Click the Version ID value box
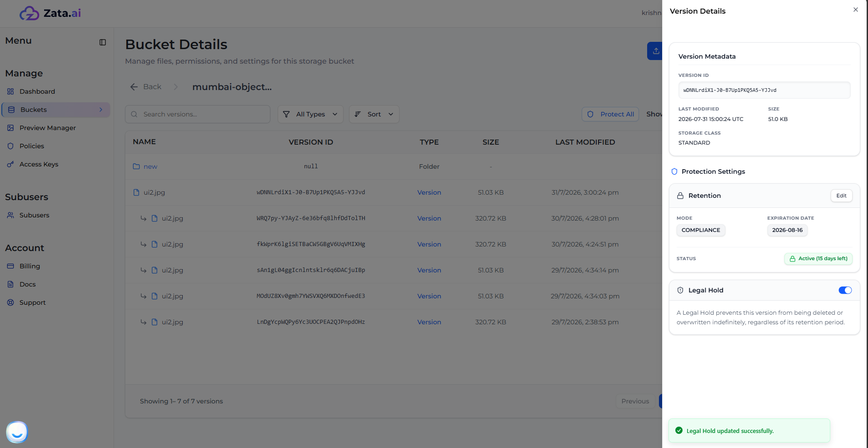This screenshot has width=868, height=448. (x=764, y=90)
